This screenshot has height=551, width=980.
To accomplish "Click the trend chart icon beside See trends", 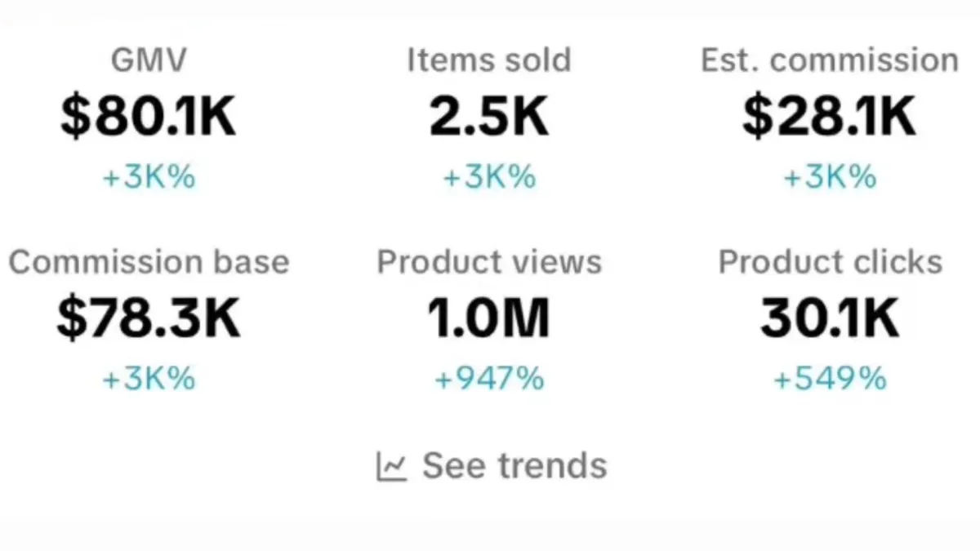I will pos(391,467).
